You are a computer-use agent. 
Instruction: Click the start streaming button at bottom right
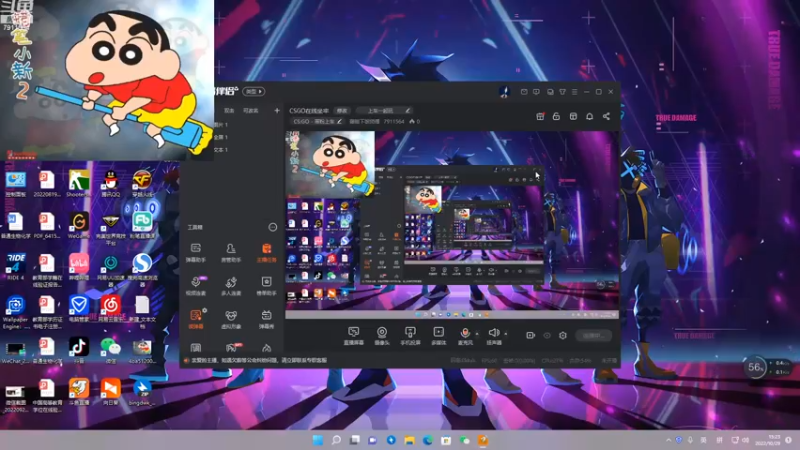(594, 335)
